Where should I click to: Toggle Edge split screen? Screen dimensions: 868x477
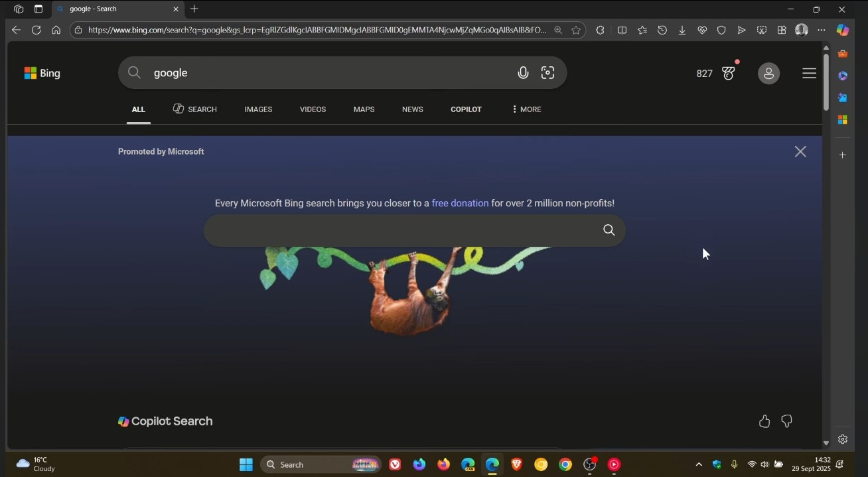[x=622, y=30]
